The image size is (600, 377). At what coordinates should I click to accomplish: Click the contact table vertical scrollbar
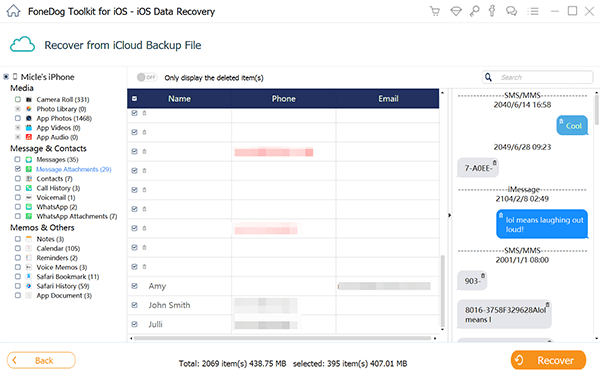pos(442,291)
